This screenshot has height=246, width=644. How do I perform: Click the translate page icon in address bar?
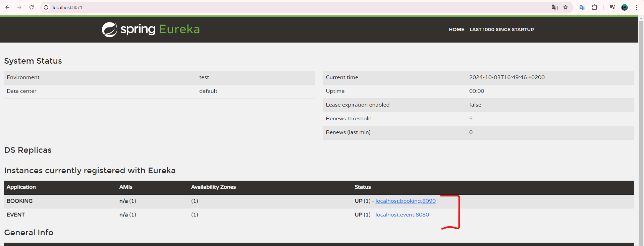pyautogui.click(x=555, y=7)
